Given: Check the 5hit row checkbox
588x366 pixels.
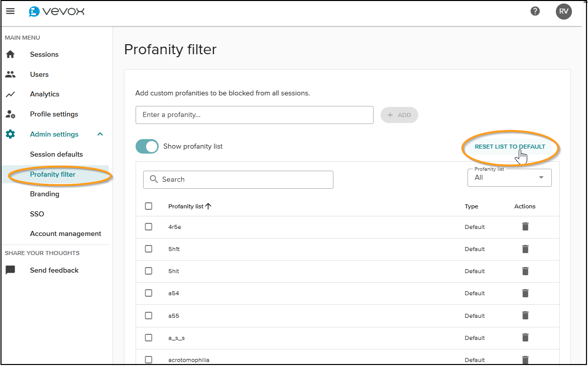Looking at the screenshot, I should tap(149, 271).
